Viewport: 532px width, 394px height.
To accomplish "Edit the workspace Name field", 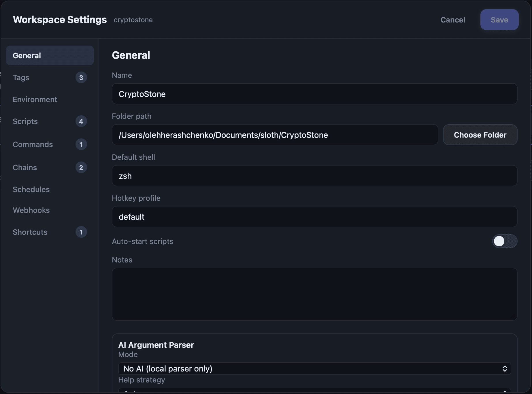I will (314, 94).
